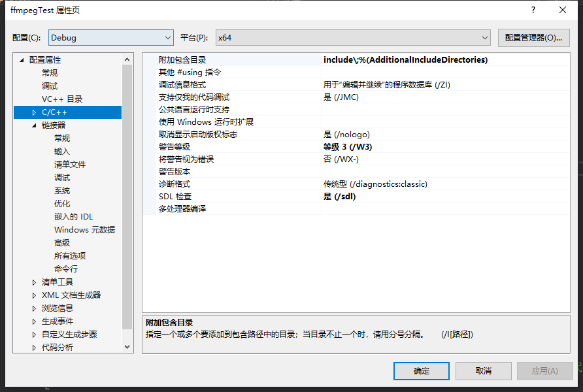
Task: Expand the XML 文档生成器 node
Action: tap(34, 295)
